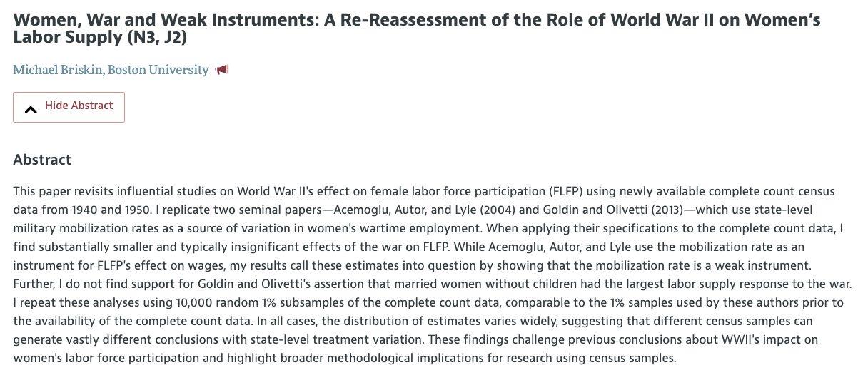Image resolution: width=868 pixels, height=385 pixels.
Task: Open Michael Briskin, Boston University author link
Action: (x=111, y=70)
